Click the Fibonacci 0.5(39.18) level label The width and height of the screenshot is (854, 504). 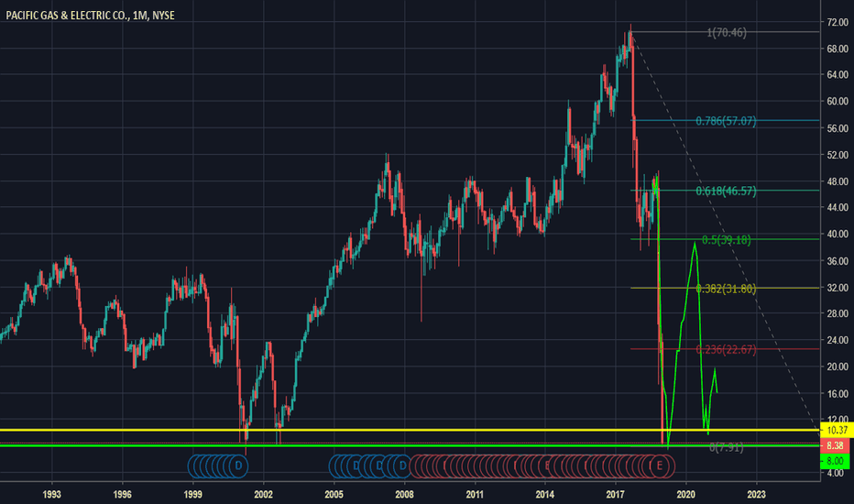pyautogui.click(x=726, y=240)
